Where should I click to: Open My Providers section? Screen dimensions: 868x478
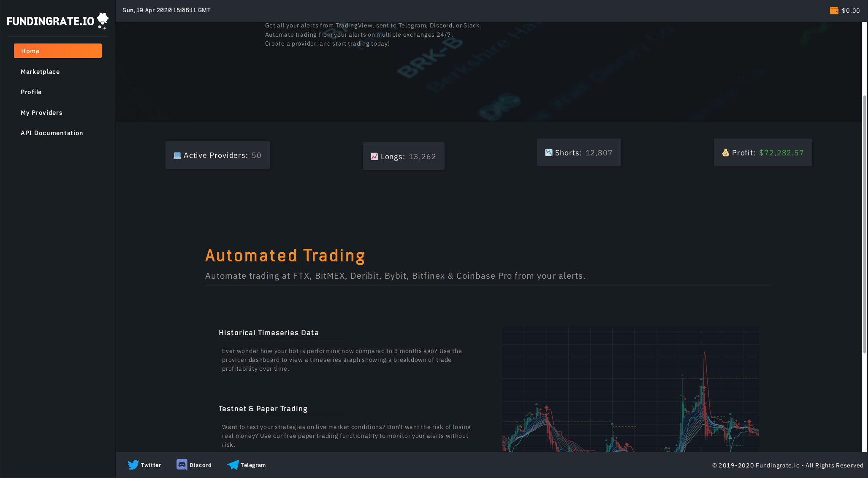41,113
